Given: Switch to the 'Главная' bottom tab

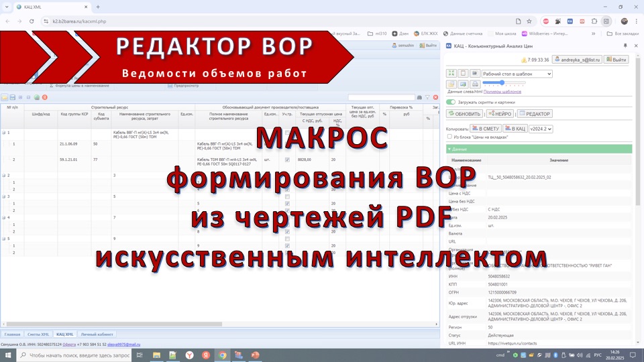Looking at the screenshot, I should tap(12, 335).
